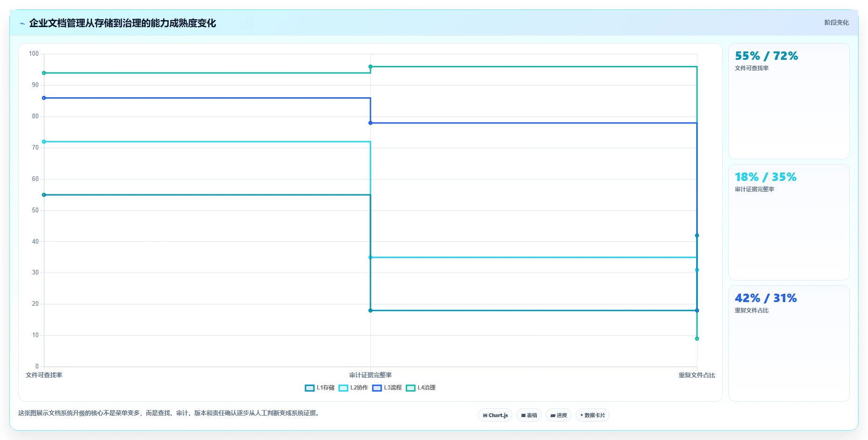Select the L4治理 point at 文件可查找率
The width and height of the screenshot is (868, 440).
[x=44, y=73]
